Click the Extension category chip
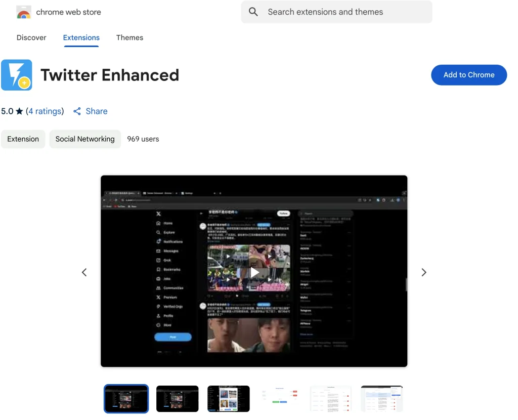518x420 pixels. (23, 139)
